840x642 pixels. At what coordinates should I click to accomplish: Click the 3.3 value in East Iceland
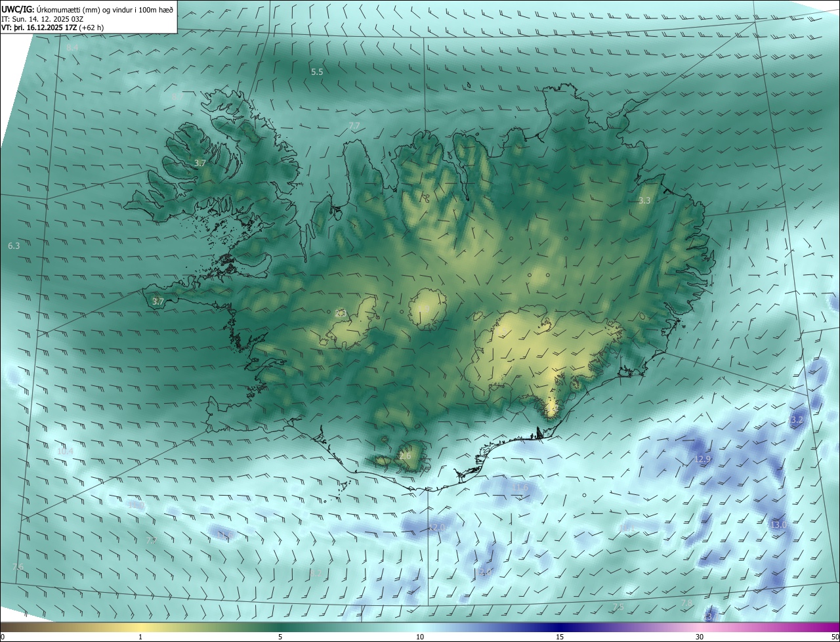pyautogui.click(x=644, y=200)
